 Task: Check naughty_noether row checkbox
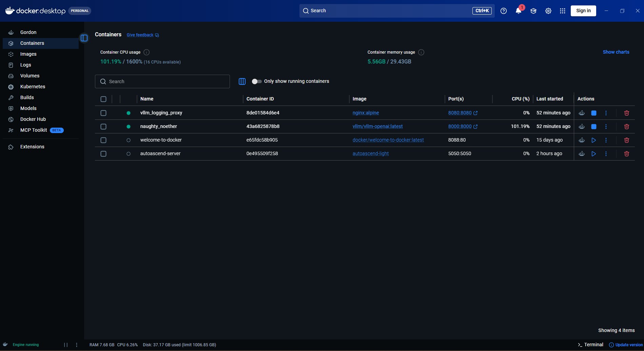point(103,127)
